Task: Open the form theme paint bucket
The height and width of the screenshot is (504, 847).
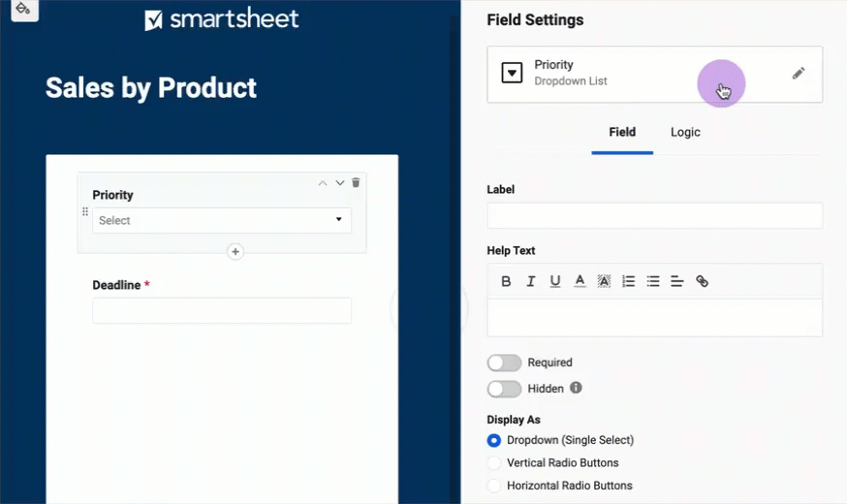Action: tap(24, 10)
